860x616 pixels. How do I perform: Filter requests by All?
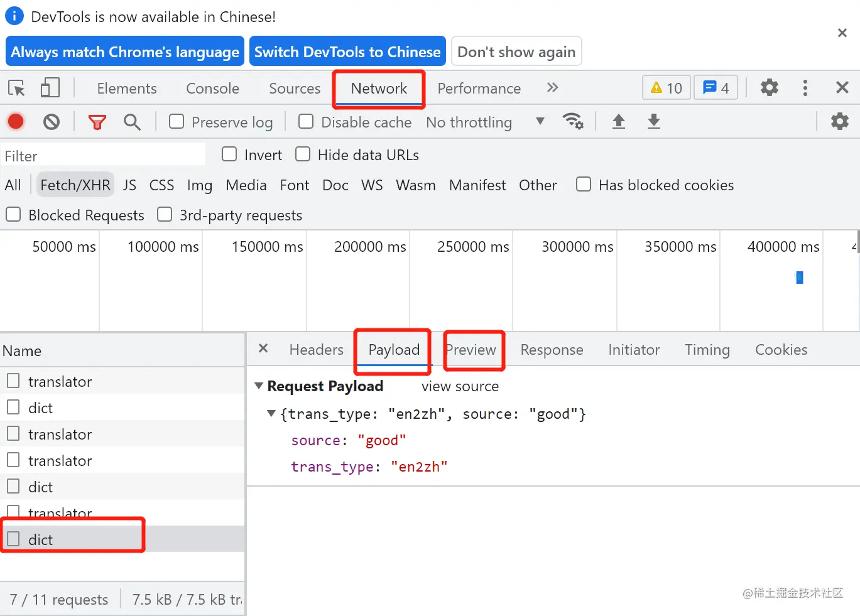tap(13, 185)
